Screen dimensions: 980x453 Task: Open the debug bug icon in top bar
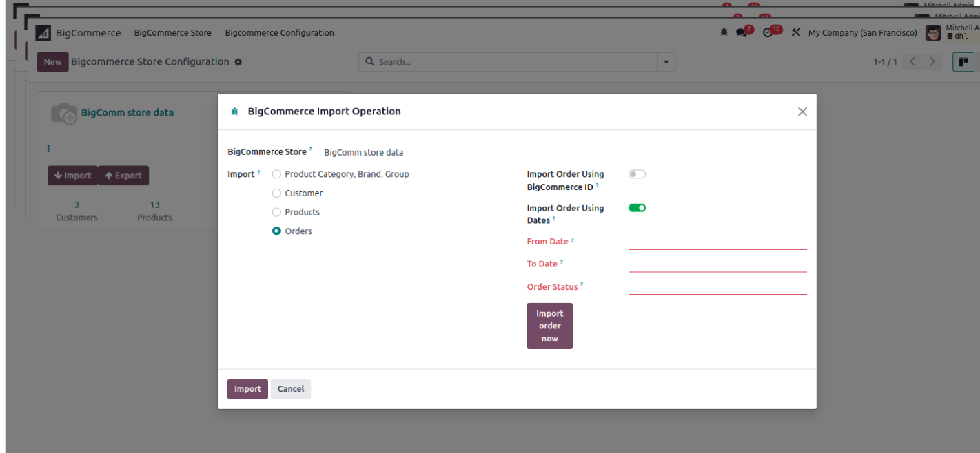pos(724,32)
